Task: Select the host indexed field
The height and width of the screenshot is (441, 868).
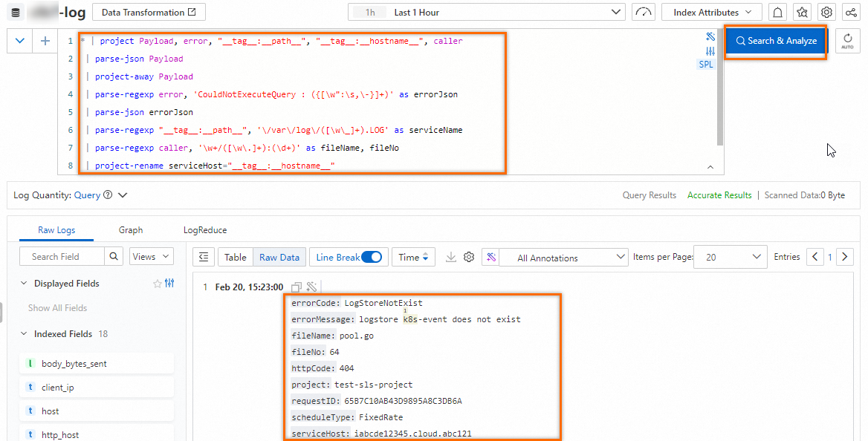Action: pyautogui.click(x=97, y=411)
